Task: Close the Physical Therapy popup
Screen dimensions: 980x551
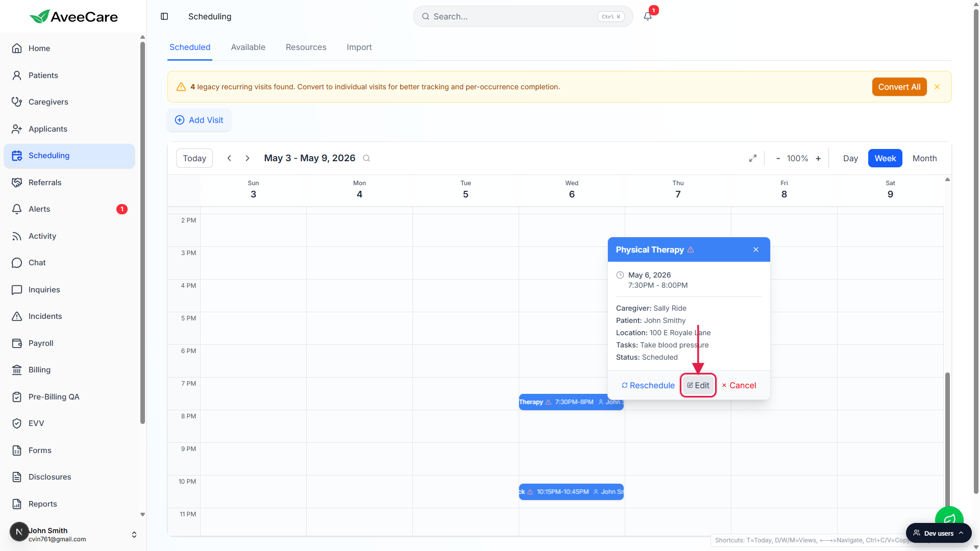Action: pos(756,249)
